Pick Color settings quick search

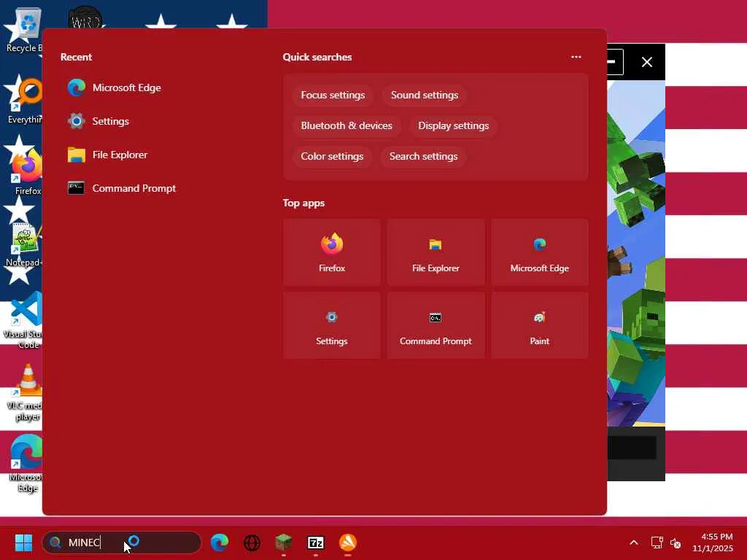tap(332, 156)
